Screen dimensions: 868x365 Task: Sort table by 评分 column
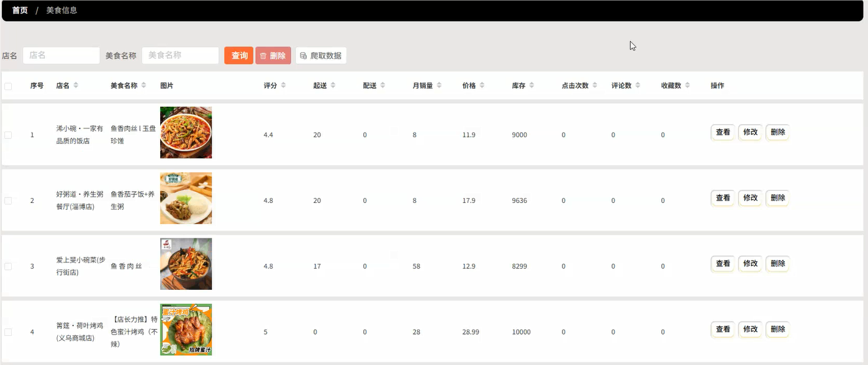pos(283,86)
